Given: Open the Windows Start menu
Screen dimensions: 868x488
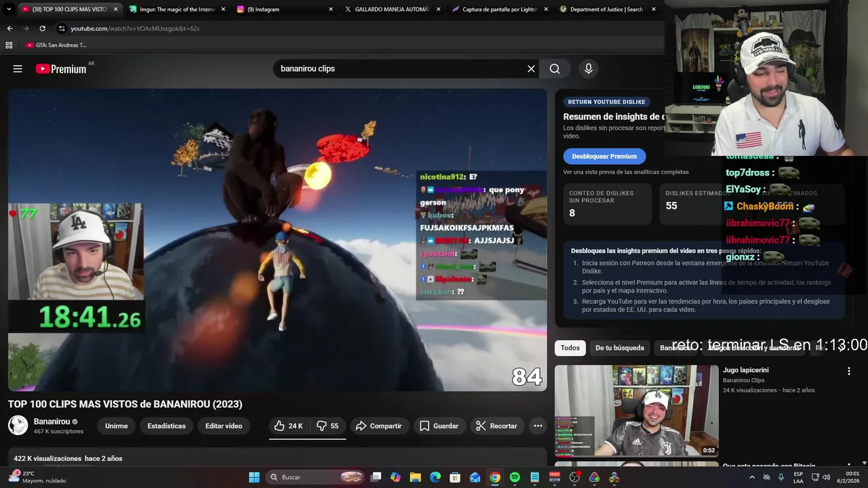Looking at the screenshot, I should pos(254,477).
